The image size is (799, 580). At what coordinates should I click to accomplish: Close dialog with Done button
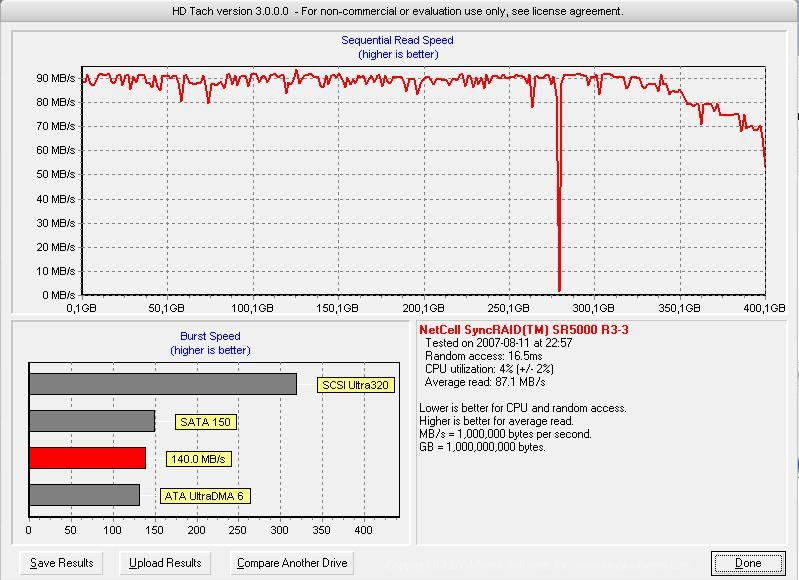coord(748,563)
